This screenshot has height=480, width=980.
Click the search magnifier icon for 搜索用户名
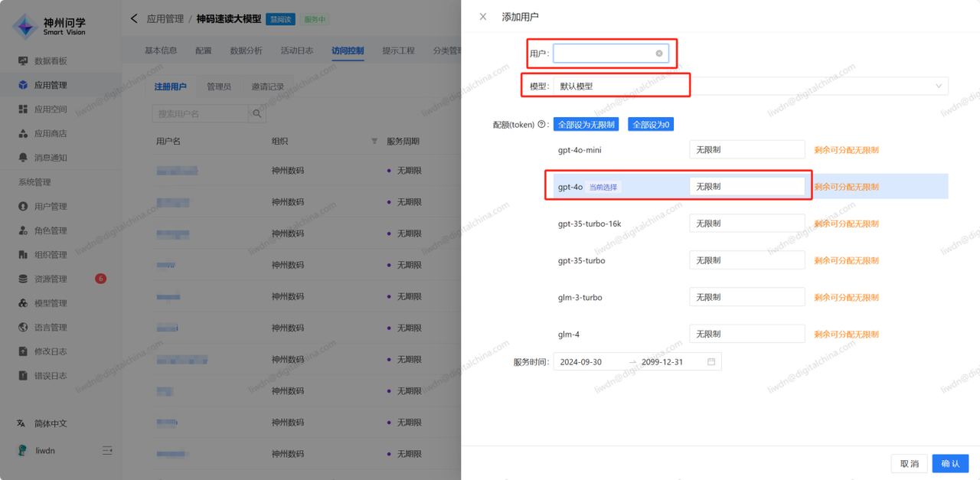257,114
